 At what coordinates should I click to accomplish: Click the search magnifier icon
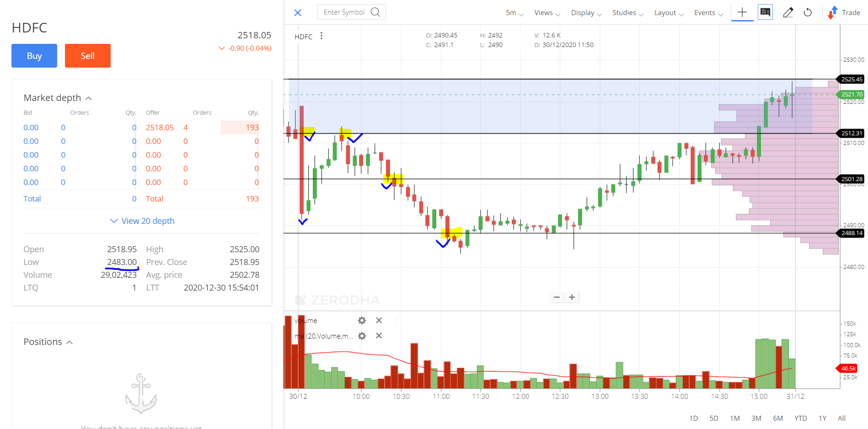(375, 12)
